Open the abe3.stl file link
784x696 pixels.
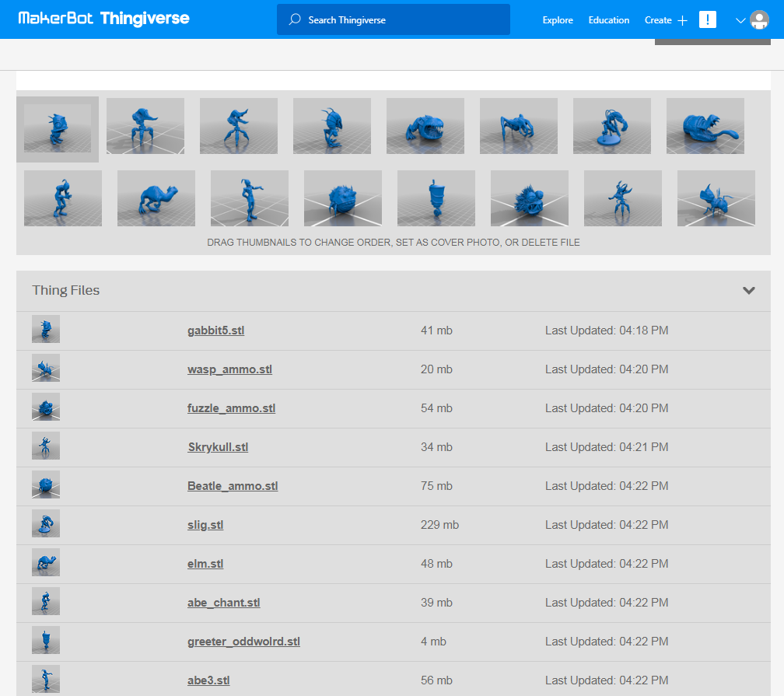(x=208, y=680)
